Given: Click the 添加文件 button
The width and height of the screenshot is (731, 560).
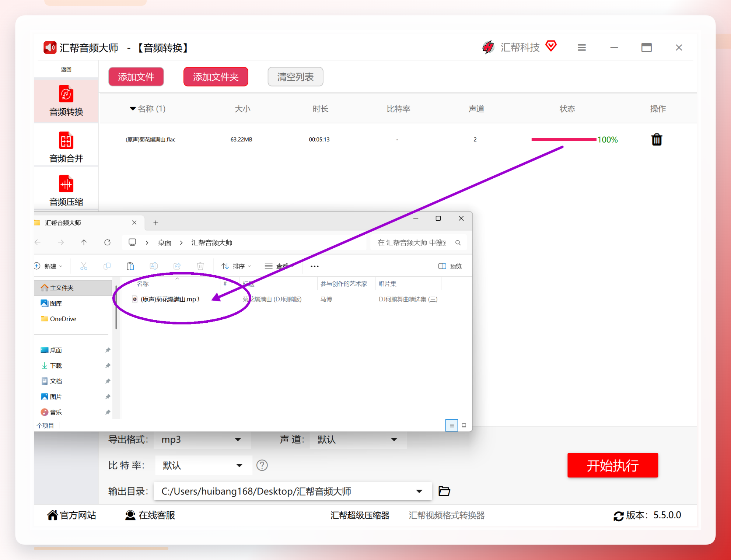Looking at the screenshot, I should point(136,77).
